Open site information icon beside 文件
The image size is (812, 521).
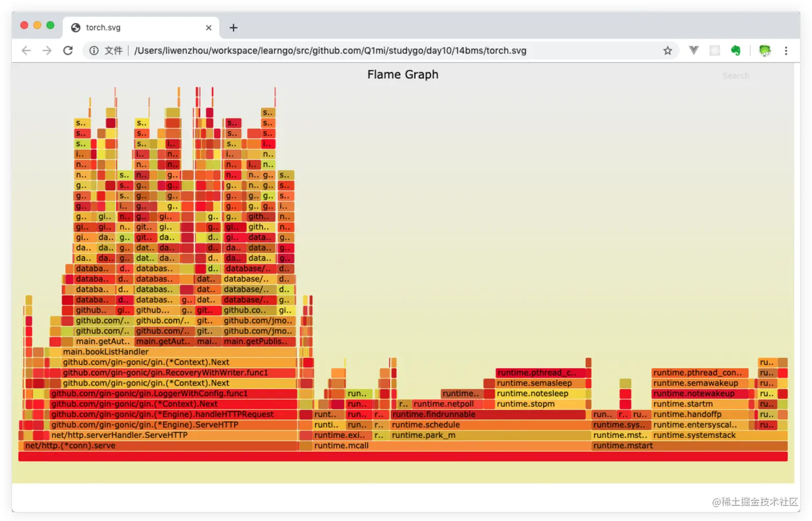point(94,50)
